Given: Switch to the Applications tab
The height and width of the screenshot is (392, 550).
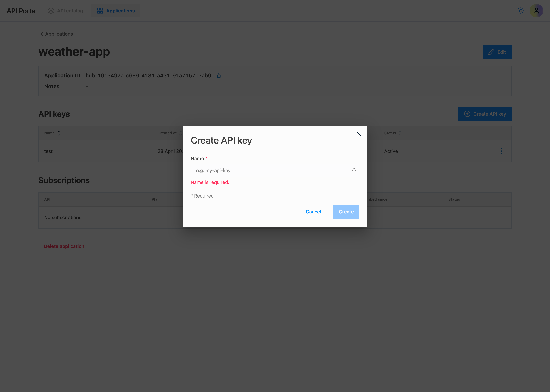Looking at the screenshot, I should (120, 11).
